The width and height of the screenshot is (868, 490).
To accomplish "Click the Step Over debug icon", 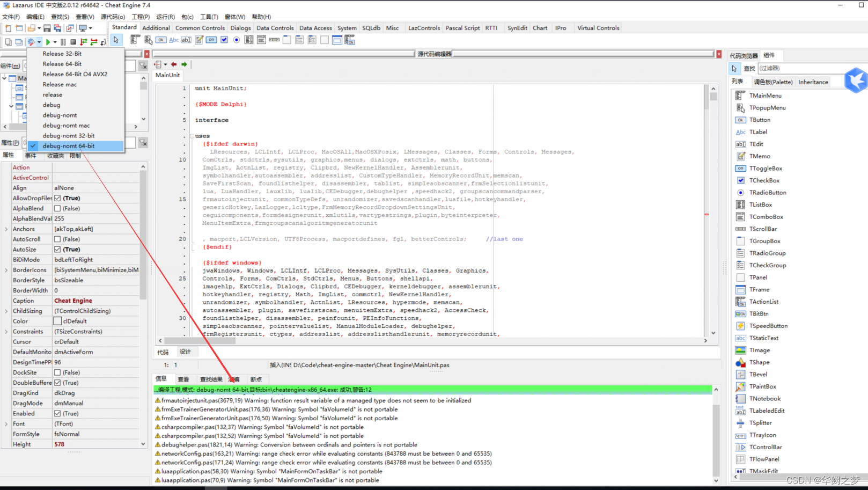I will 94,42.
